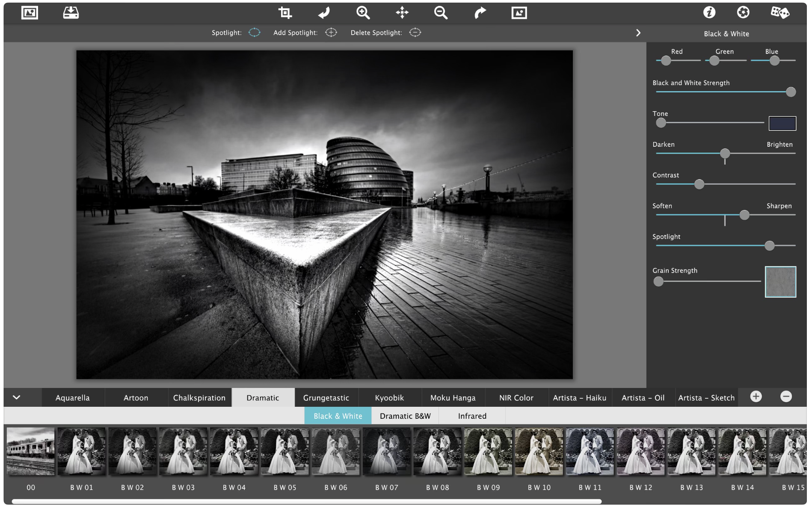The width and height of the screenshot is (812, 509).
Task: Click the save image icon
Action: (x=71, y=13)
